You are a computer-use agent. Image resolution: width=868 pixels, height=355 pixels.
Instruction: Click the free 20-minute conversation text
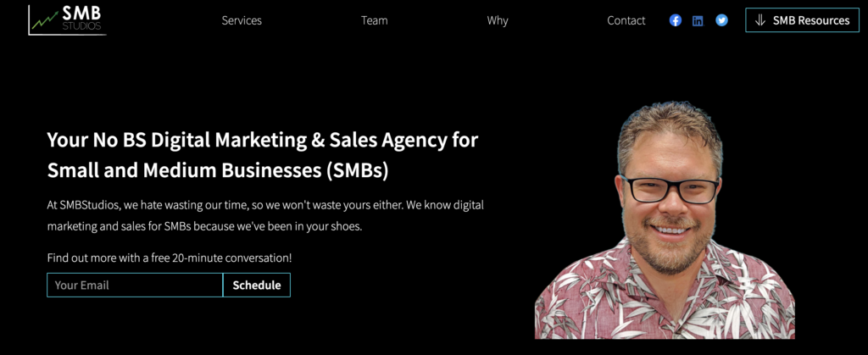click(x=170, y=258)
